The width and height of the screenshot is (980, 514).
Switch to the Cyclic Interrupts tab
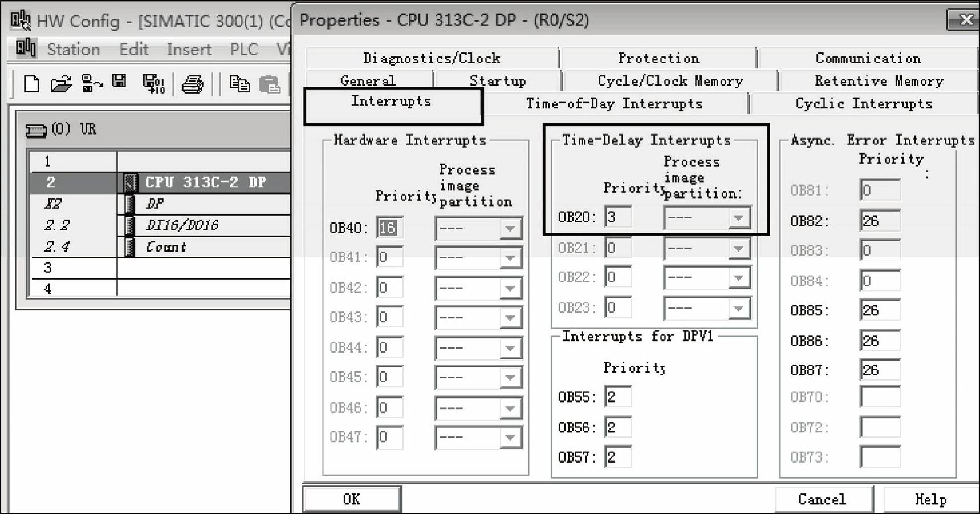pyautogui.click(x=864, y=103)
